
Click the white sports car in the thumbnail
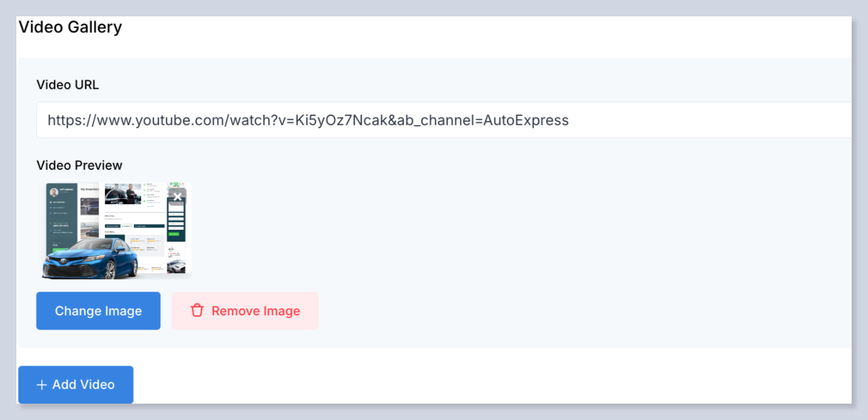click(x=176, y=266)
